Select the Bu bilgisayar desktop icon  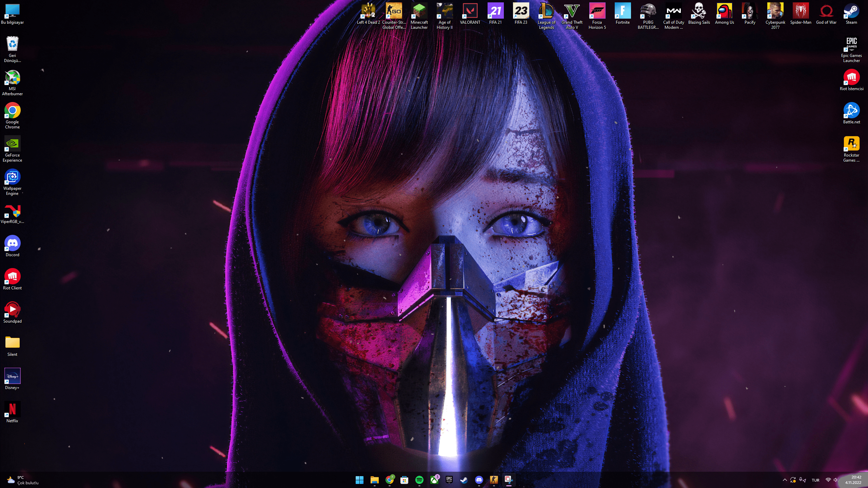pos(12,14)
